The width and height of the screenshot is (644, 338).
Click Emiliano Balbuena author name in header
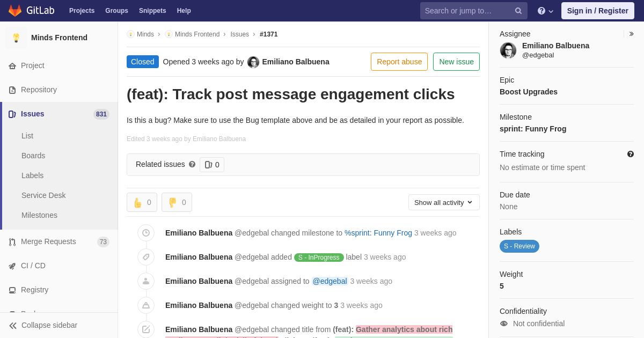296,62
